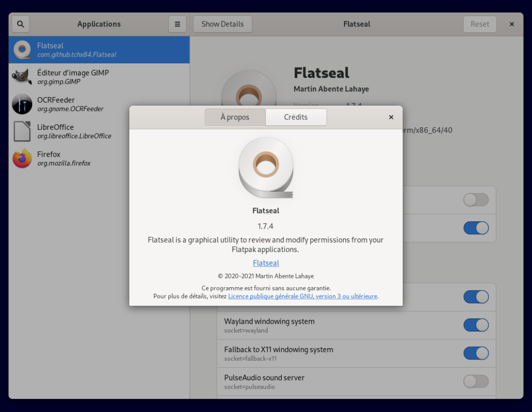Click the large Flatseal logo in the dialog
Image resolution: width=532 pixels, height=412 pixels.
coord(265,168)
